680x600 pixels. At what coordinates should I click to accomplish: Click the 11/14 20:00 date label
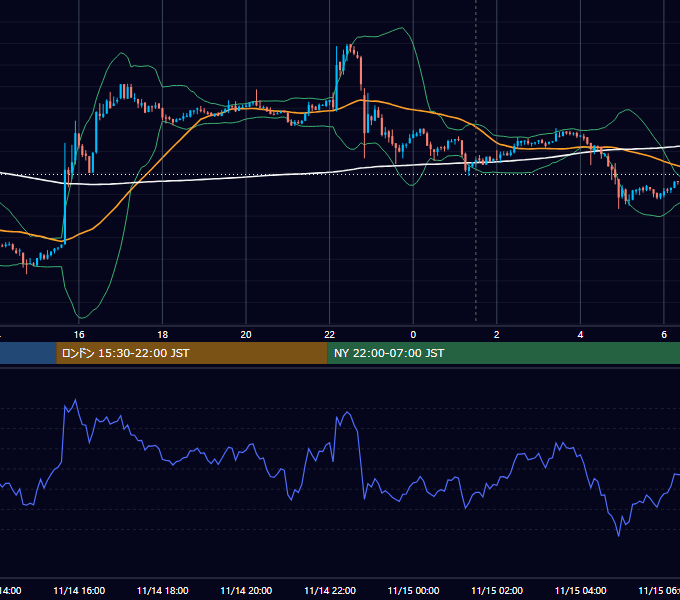point(246,590)
